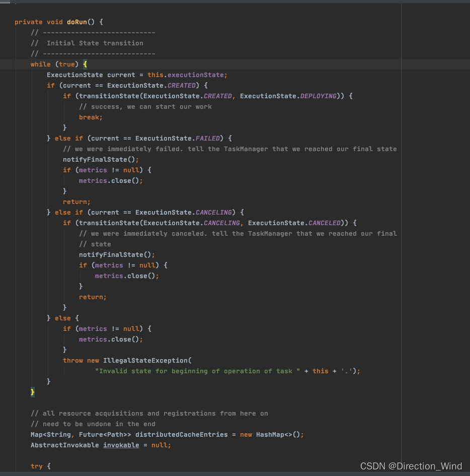Viewport: 470px width, 476px height.
Task: Click the "current" variable in ExecutionState declaration
Action: pos(121,75)
